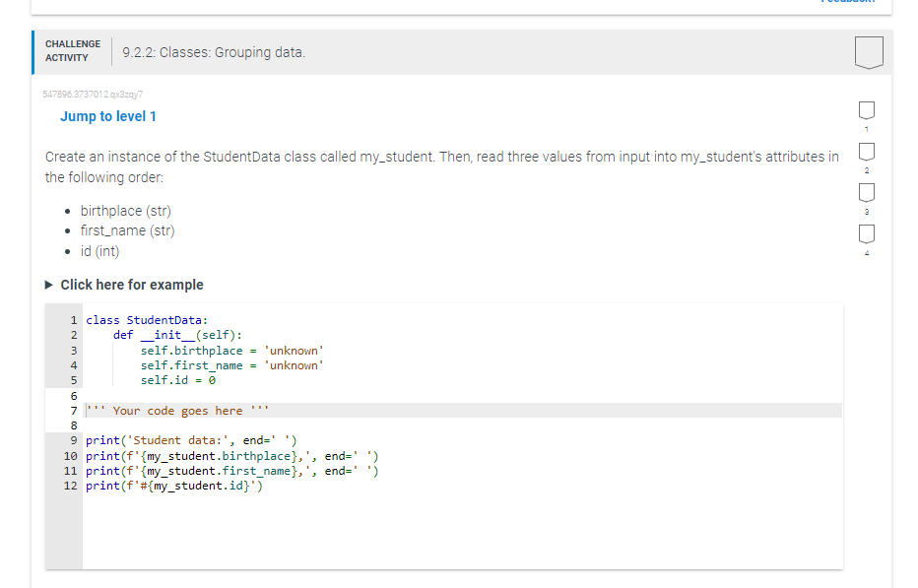Click line number 8 empty editor line
This screenshot has height=588, width=918.
pos(463,425)
